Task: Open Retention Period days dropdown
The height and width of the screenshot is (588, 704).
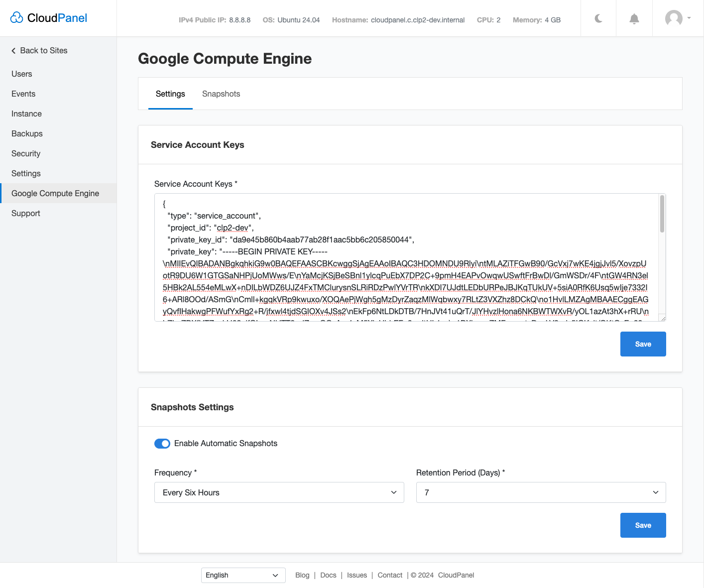Action: 541,492
